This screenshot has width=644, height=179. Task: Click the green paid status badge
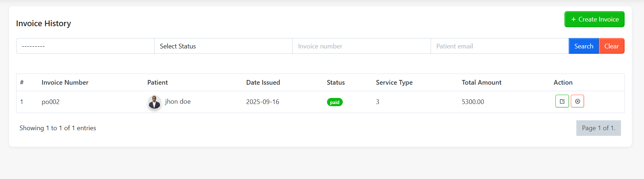pos(335,102)
